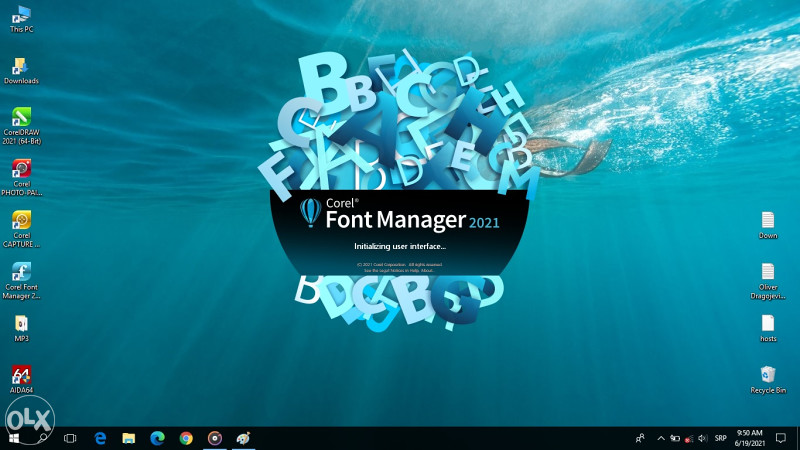
Task: Open the Action Center notifications icon
Action: [x=781, y=438]
